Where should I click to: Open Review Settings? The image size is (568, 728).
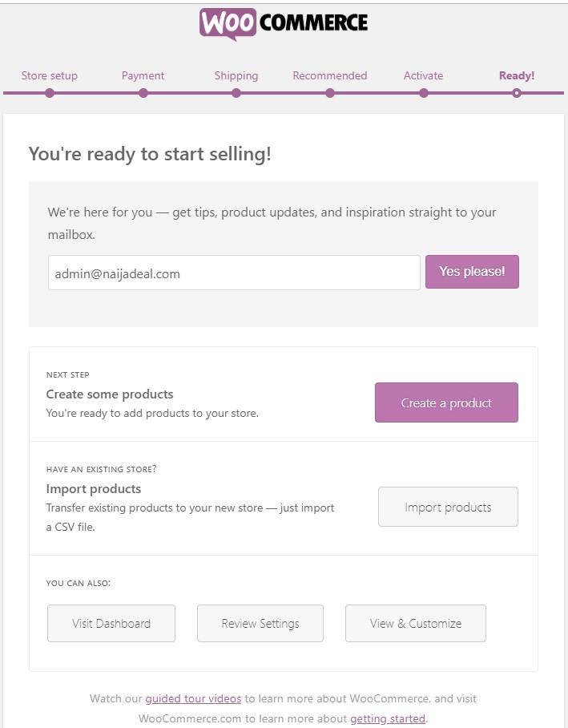click(x=260, y=623)
